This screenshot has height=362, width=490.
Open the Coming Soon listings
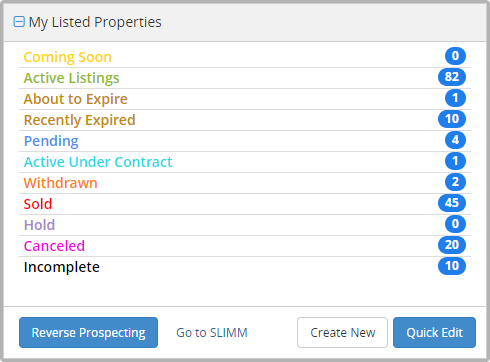[x=67, y=57]
